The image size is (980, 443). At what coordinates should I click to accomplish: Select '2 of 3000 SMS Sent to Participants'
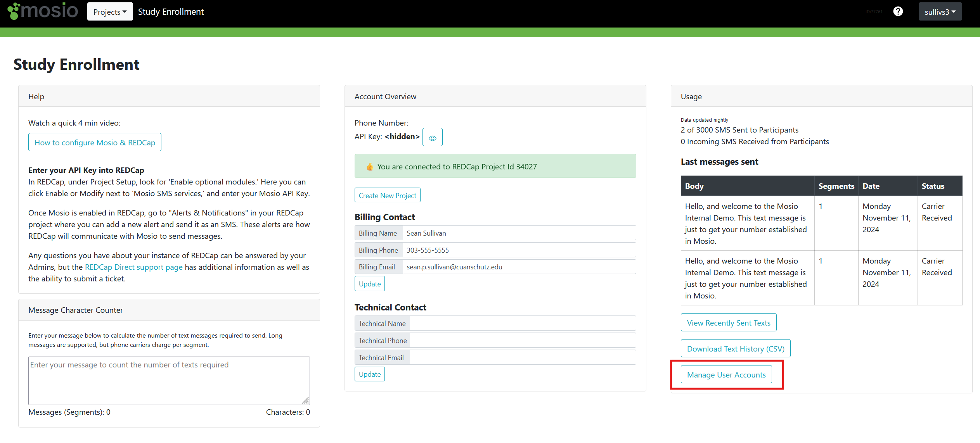pos(739,130)
